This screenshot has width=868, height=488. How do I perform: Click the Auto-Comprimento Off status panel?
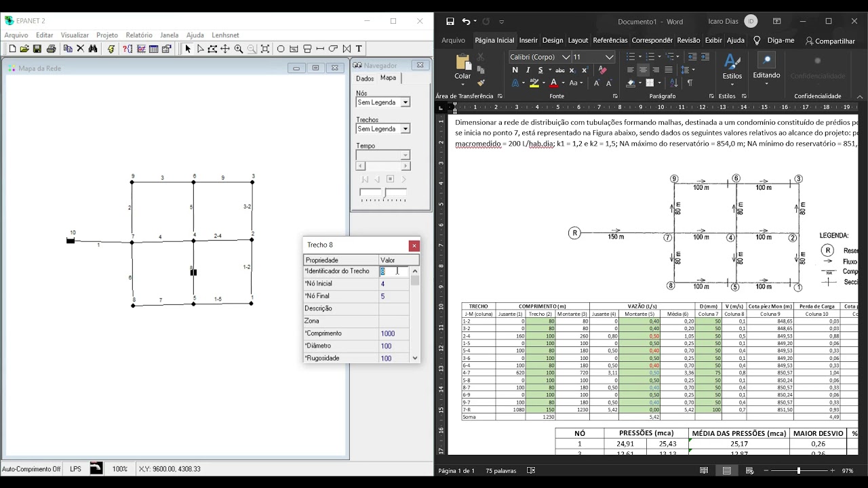tap(31, 469)
